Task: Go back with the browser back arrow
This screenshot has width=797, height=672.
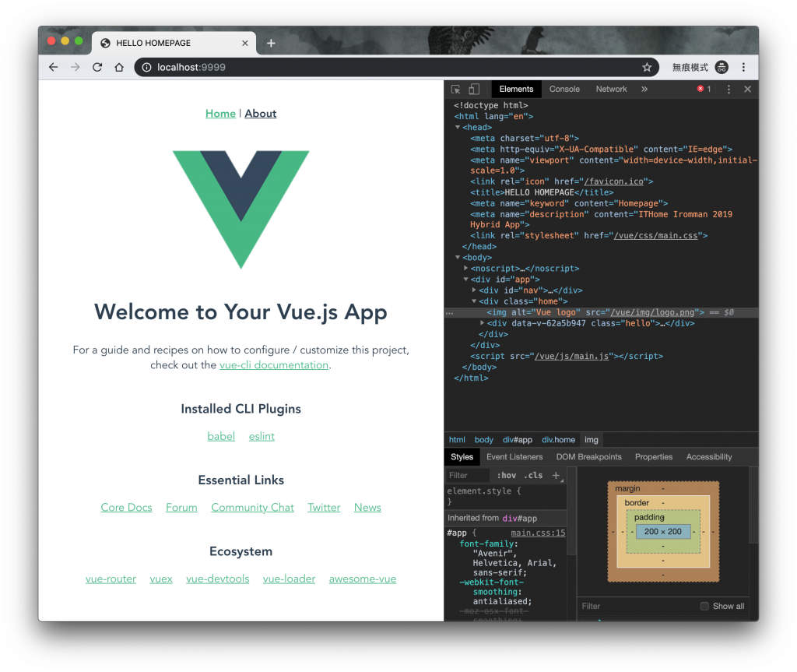Action: coord(54,67)
